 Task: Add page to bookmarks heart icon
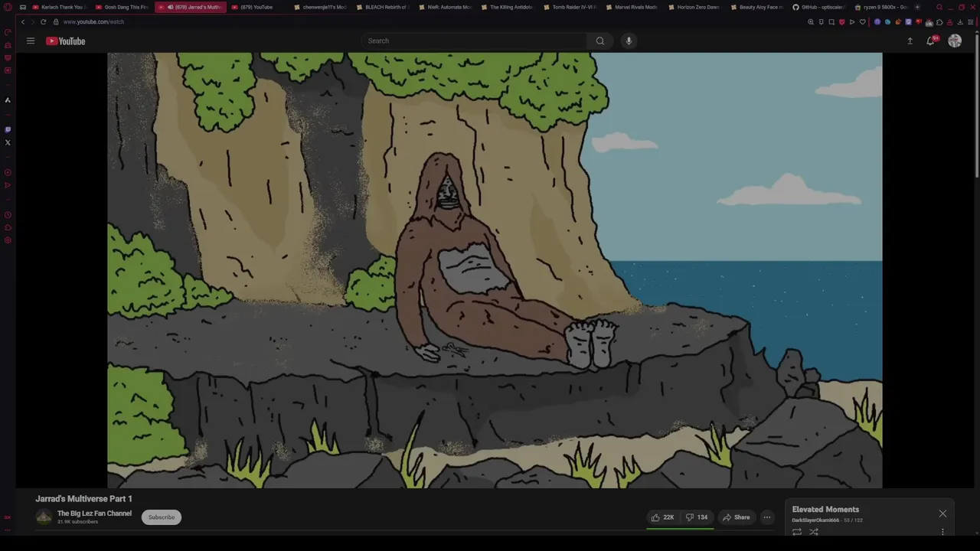862,22
